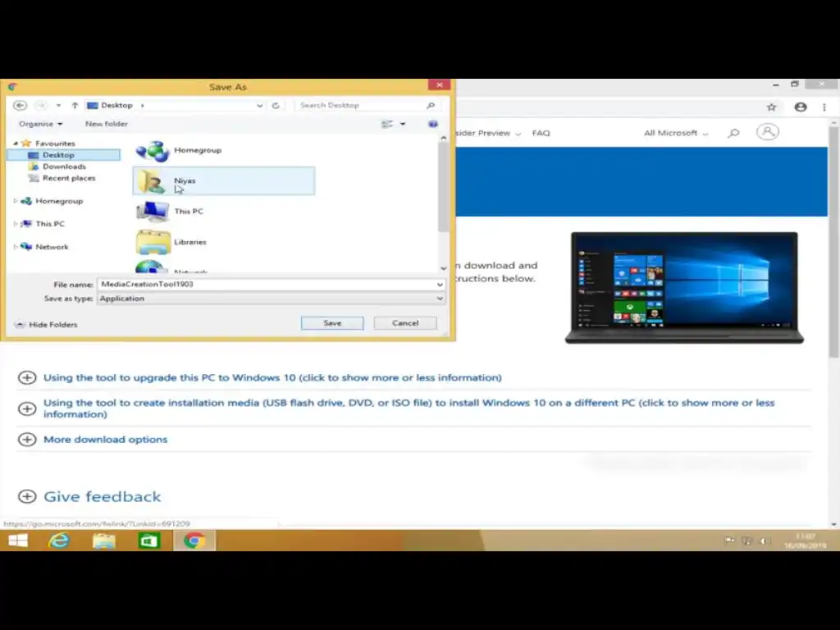Open Chrome three-dot menu

tap(824, 107)
